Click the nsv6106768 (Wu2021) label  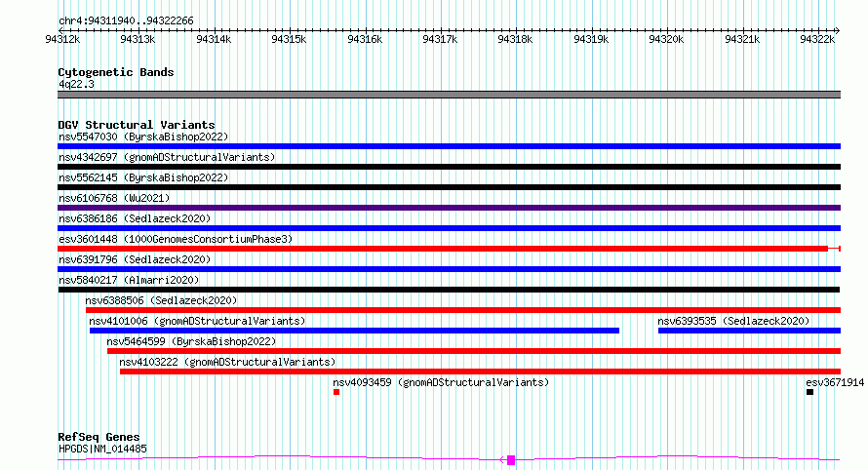click(x=114, y=198)
